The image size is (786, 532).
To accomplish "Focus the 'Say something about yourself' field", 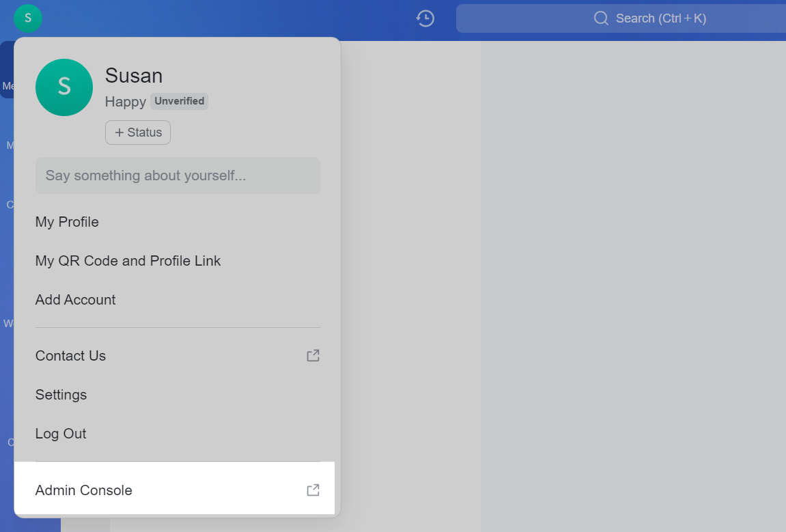I will tap(178, 176).
